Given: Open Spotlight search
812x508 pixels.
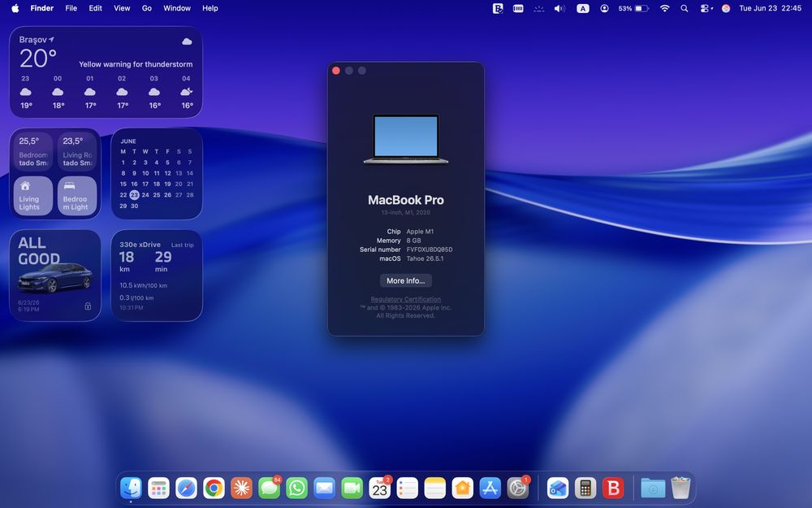Looking at the screenshot, I should (x=685, y=8).
